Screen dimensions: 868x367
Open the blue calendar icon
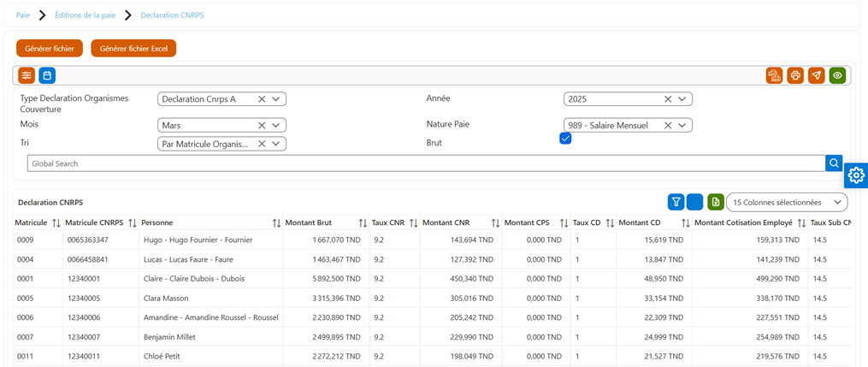click(x=47, y=75)
